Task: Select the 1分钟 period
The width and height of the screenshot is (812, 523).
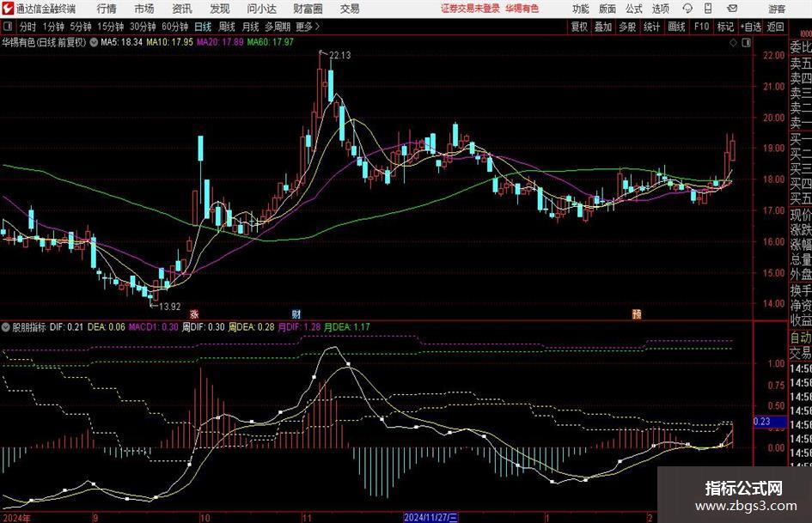Action: pyautogui.click(x=52, y=27)
